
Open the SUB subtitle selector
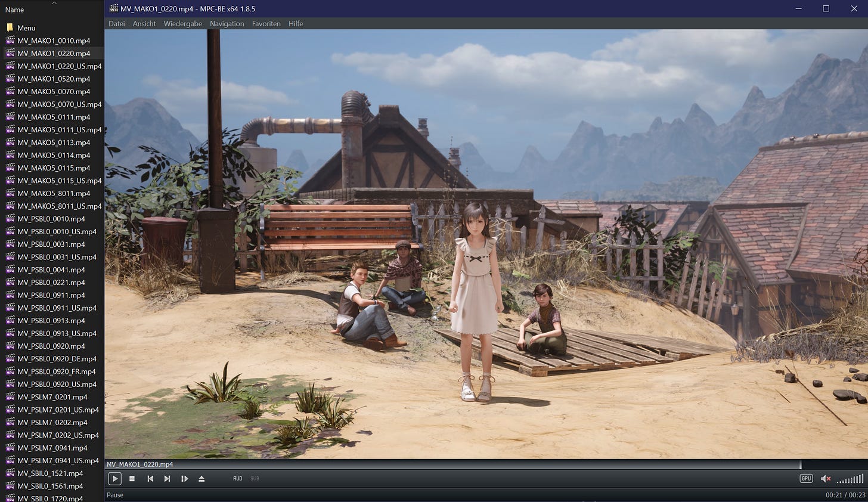tap(255, 478)
